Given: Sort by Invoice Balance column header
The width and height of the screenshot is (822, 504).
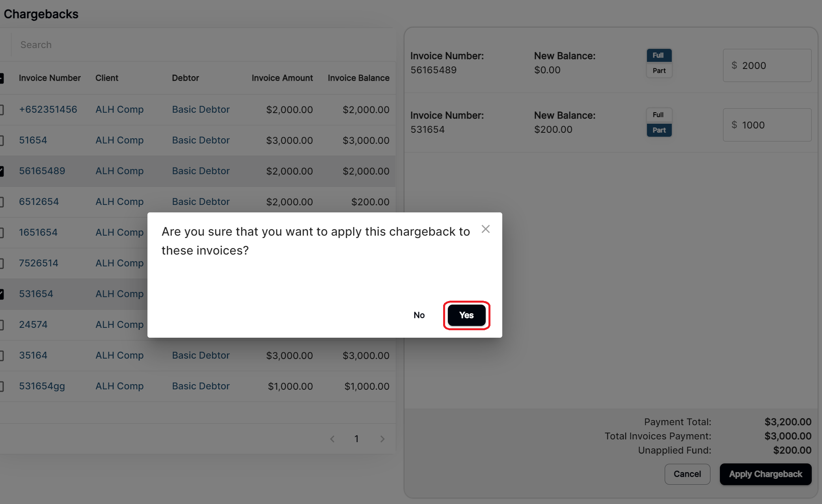Looking at the screenshot, I should point(359,78).
